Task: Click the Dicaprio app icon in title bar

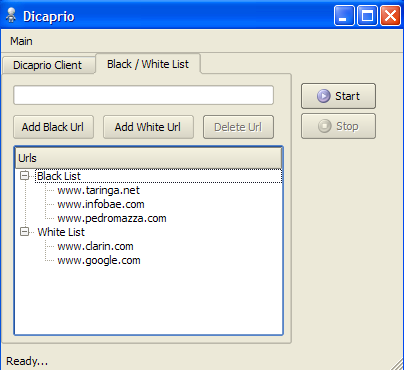Action: coord(11,15)
